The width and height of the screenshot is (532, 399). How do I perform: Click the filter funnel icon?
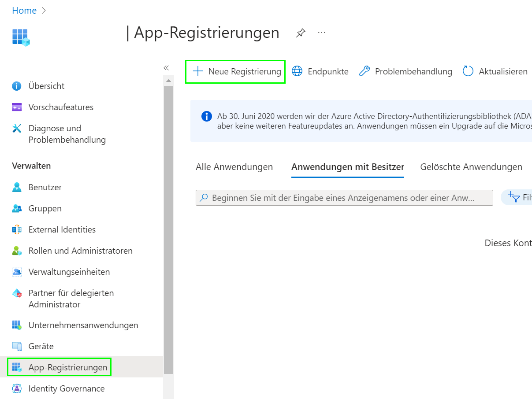513,197
